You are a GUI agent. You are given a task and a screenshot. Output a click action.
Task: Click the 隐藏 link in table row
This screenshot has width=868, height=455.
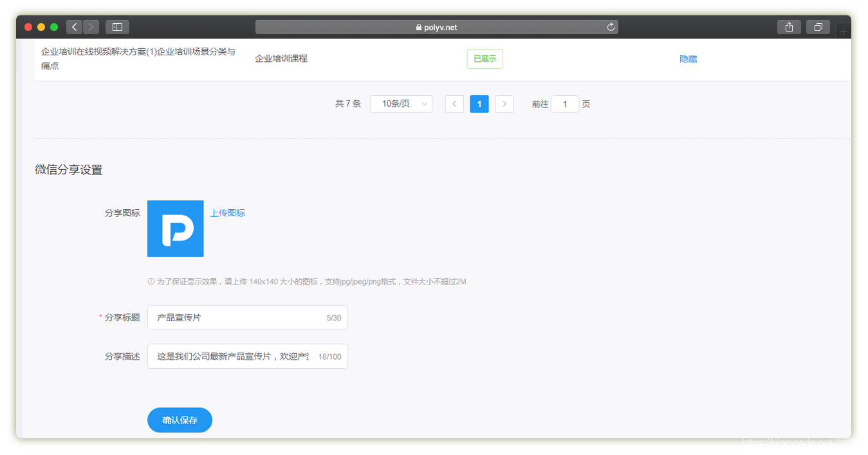688,59
